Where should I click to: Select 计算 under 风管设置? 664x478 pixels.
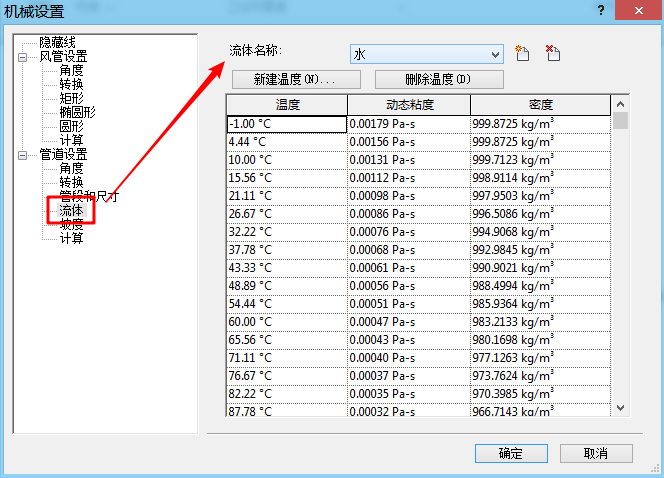(71, 140)
